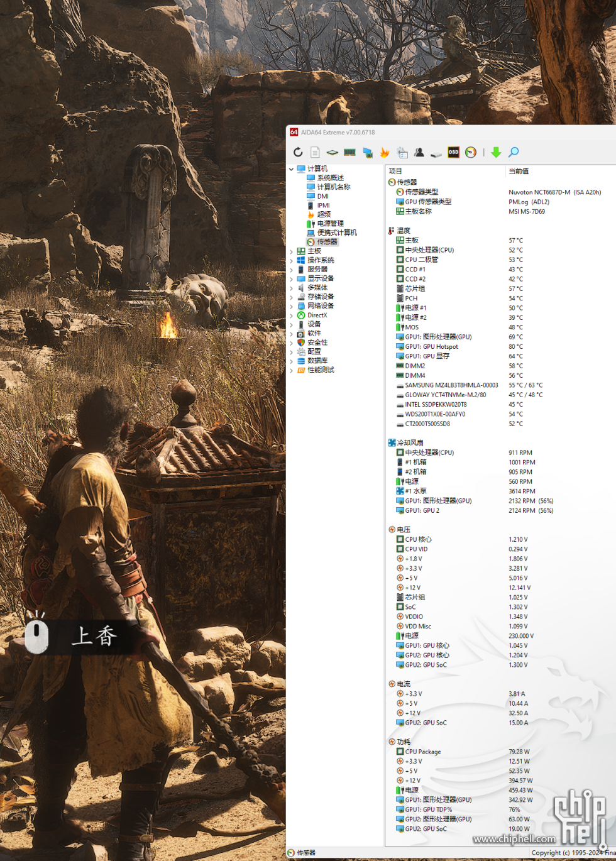The width and height of the screenshot is (616, 861).
Task: Click the 当前值 column header
Action: (561, 171)
